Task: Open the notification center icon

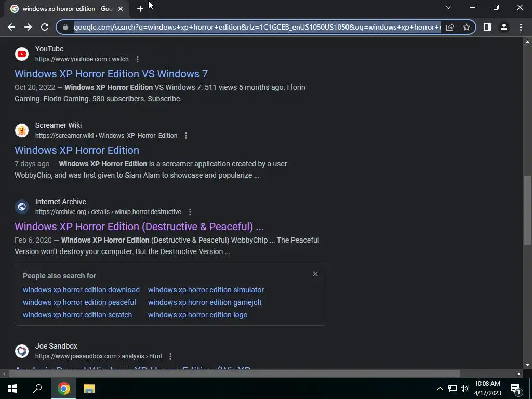Action: 515,389
